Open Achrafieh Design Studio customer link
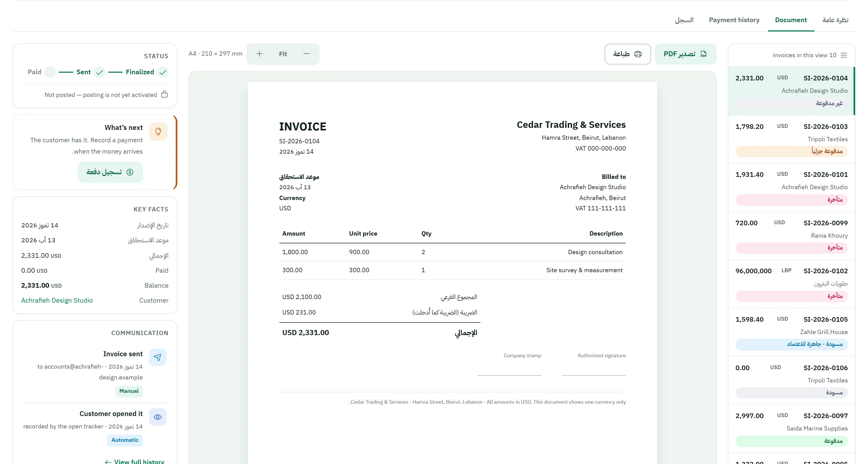The height and width of the screenshot is (464, 868). click(x=57, y=300)
